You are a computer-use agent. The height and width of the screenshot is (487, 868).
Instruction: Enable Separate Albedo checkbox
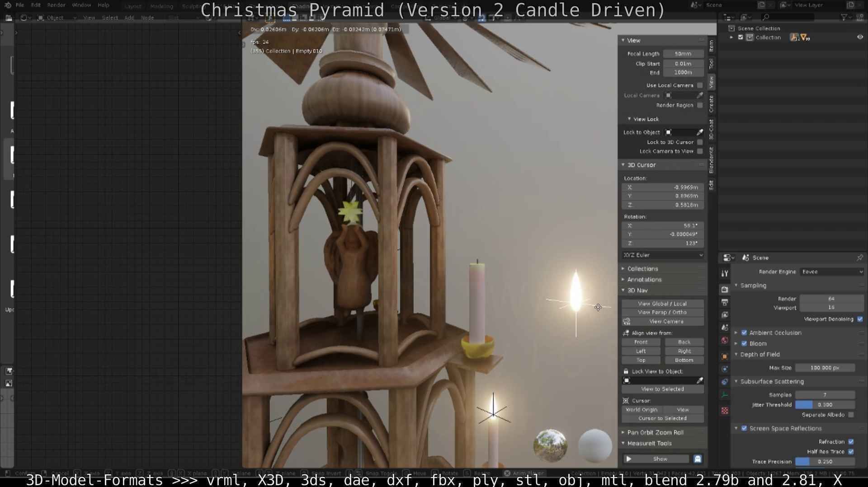point(851,415)
